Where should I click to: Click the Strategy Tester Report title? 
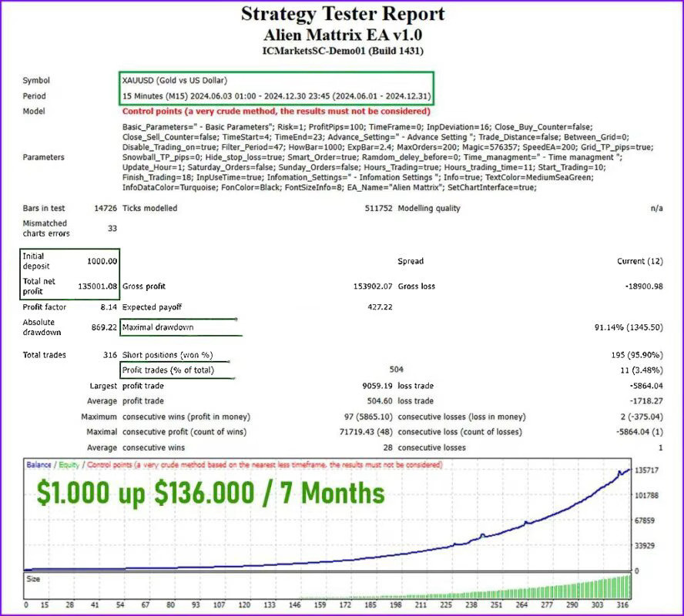342,14
